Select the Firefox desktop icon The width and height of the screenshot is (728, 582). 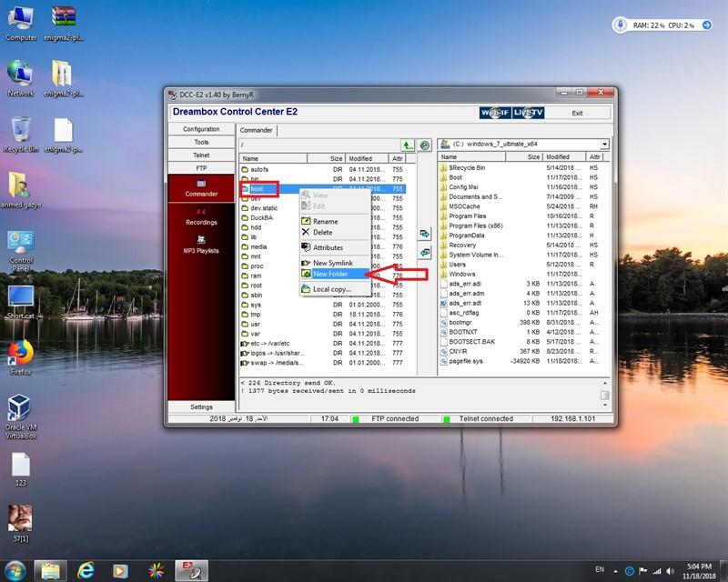[21, 358]
